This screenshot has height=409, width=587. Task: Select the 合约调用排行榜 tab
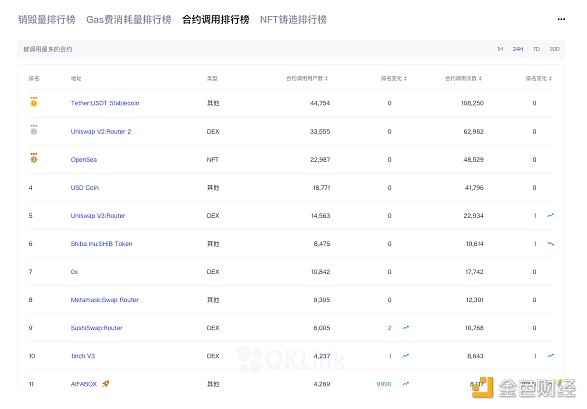216,19
